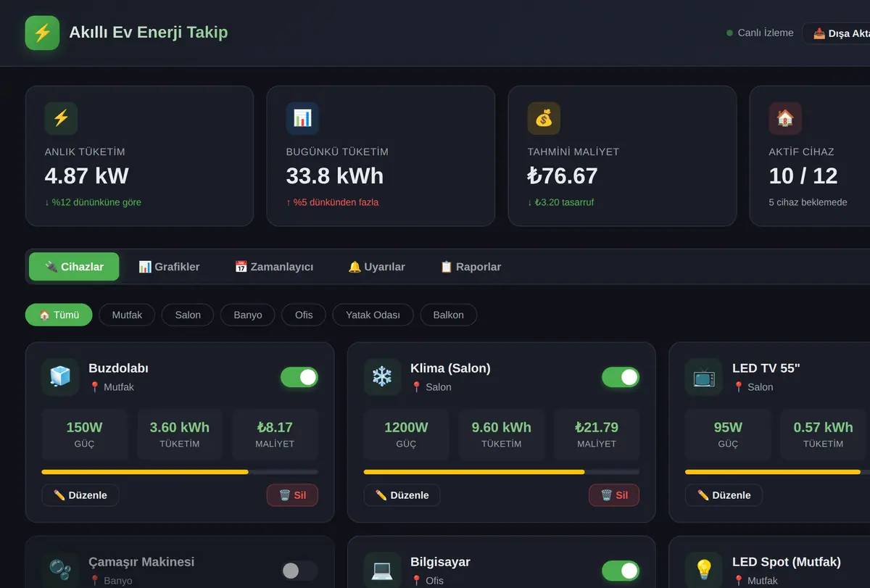Click the LED TV 95W power tile
Viewport: 870px width, 588px height.
(x=728, y=434)
